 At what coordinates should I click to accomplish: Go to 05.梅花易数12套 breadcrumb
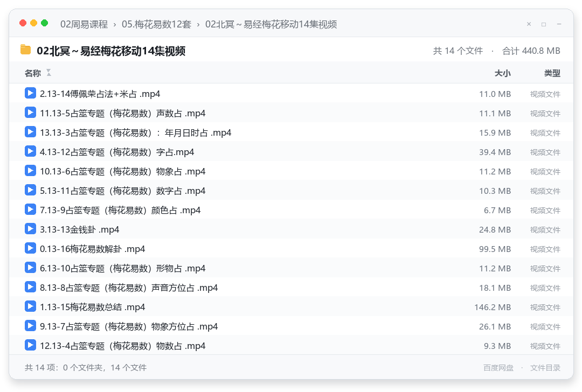tap(156, 24)
